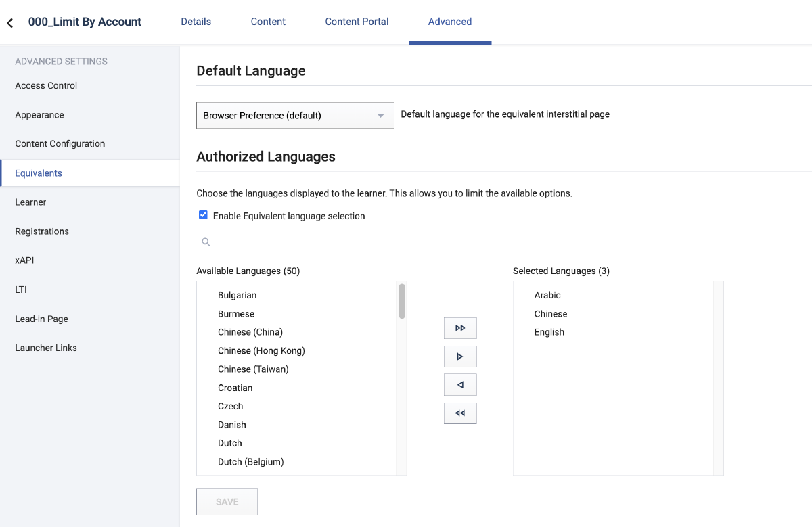Switch to the Content tab
The width and height of the screenshot is (812, 527).
[268, 22]
